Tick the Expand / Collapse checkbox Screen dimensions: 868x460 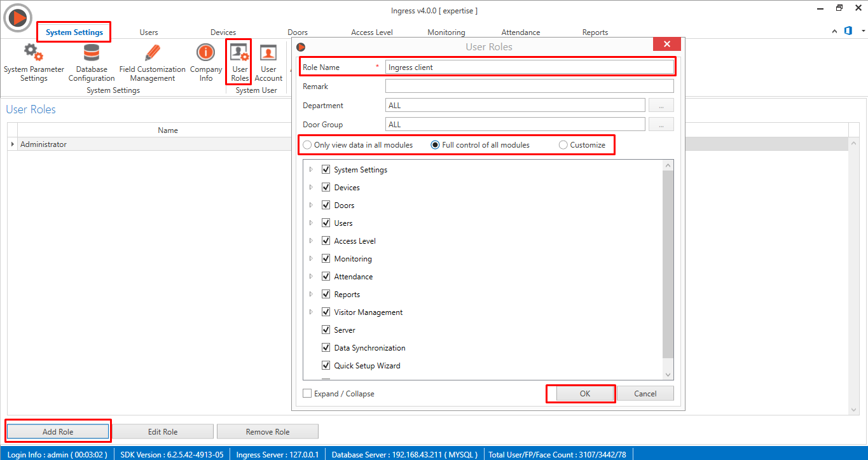(307, 394)
